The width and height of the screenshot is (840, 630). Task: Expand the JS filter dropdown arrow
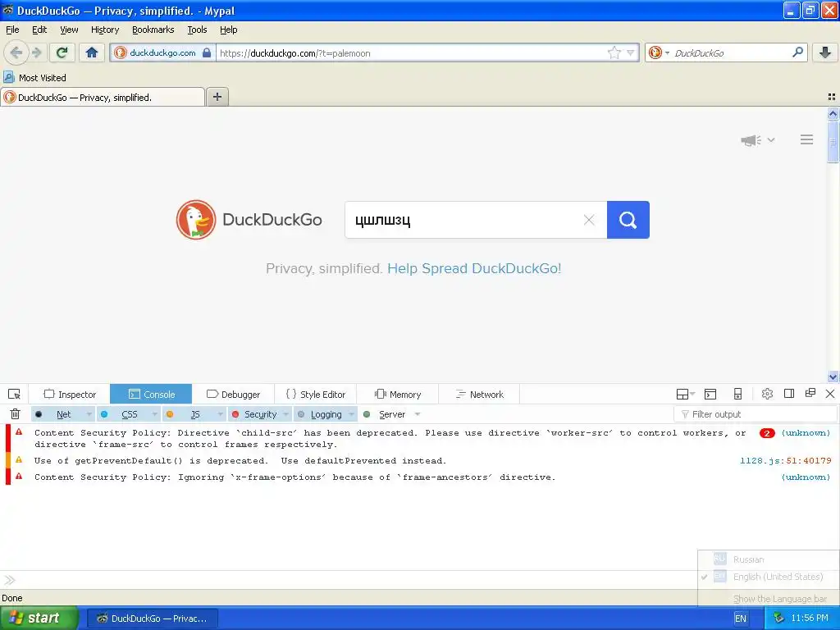click(220, 414)
